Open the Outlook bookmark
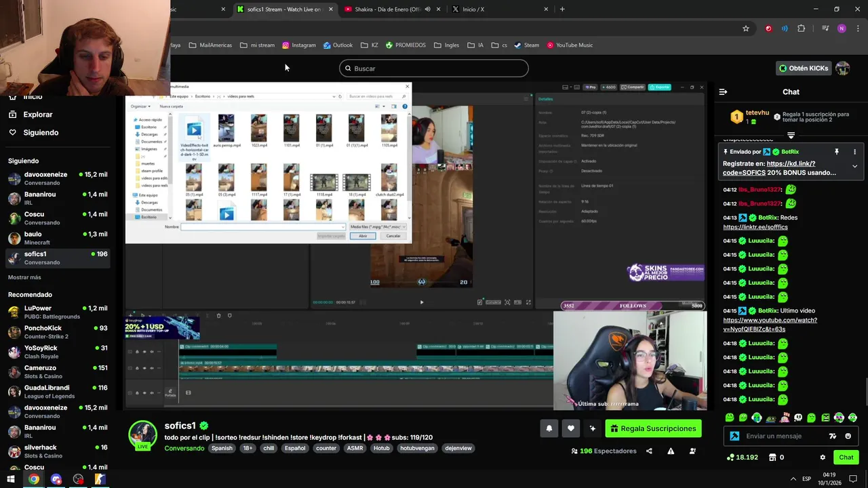The width and height of the screenshot is (868, 488). point(338,45)
